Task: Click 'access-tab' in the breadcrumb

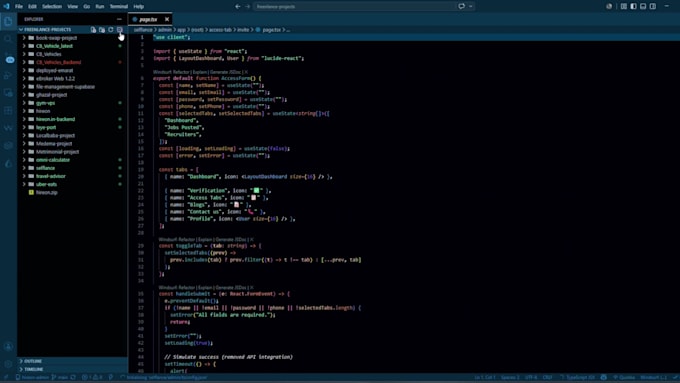Action: click(x=220, y=30)
